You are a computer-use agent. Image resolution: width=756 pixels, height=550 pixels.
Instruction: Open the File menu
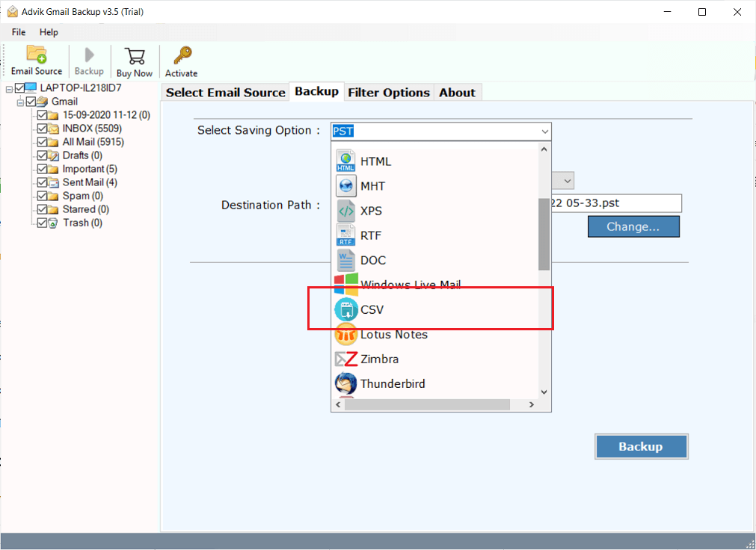click(x=19, y=32)
